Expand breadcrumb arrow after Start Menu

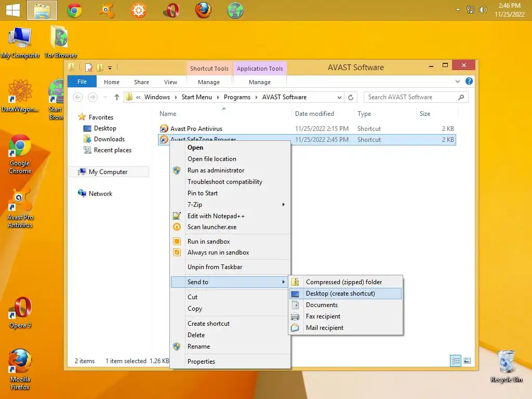click(218, 97)
